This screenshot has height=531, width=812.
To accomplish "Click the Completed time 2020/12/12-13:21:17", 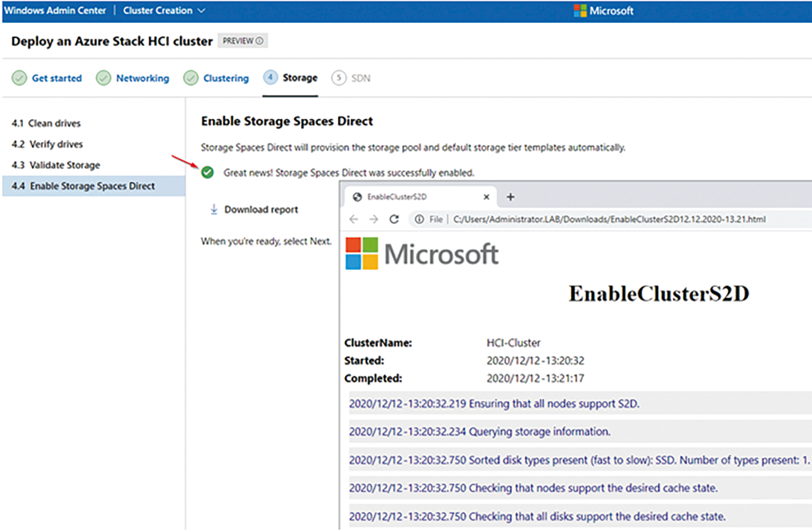I will (x=535, y=379).
